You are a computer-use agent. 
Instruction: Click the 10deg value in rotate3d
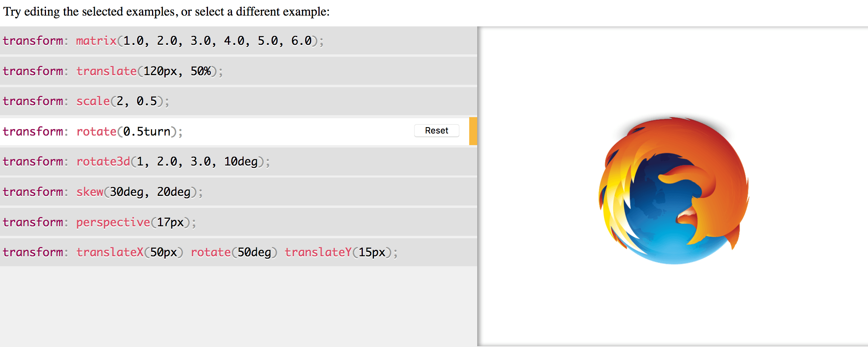click(x=241, y=162)
